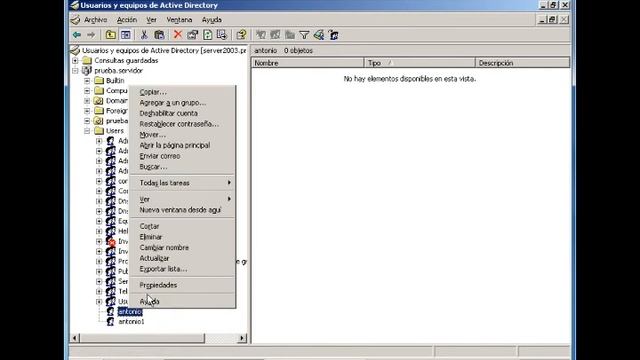
Task: Go up one level with folder-arrow icon
Action: (x=111, y=35)
